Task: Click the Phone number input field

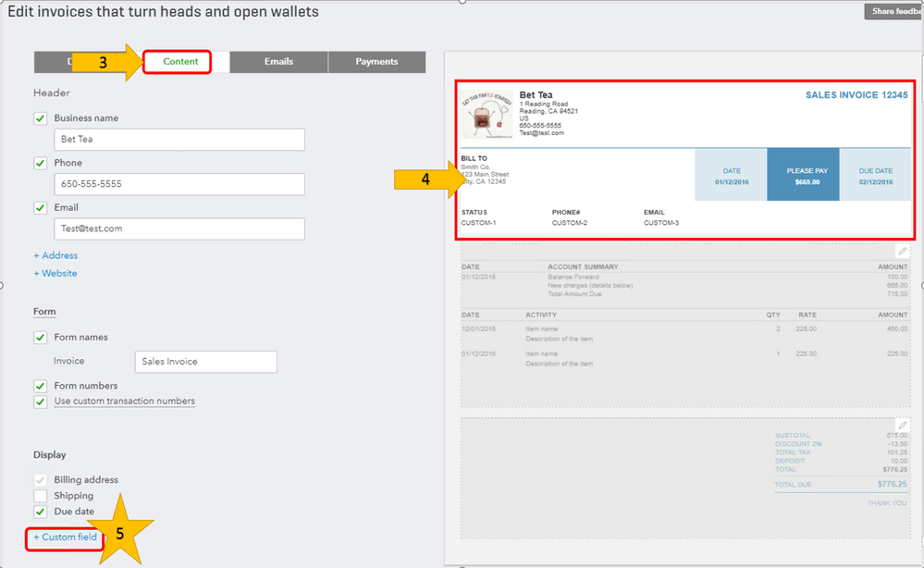Action: [x=179, y=184]
